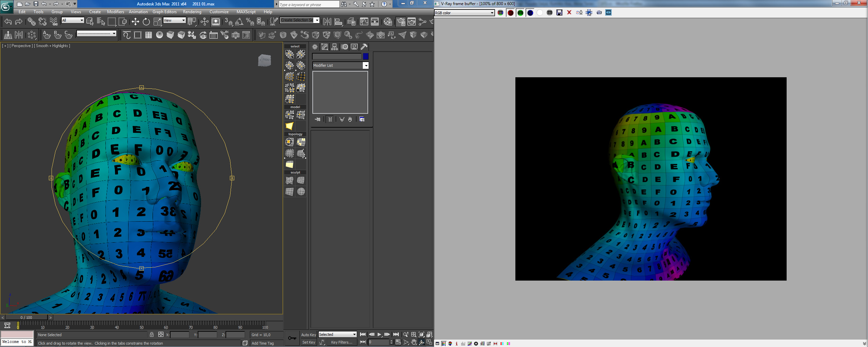Expand the Modifier List dropdown
868x347 pixels.
point(340,65)
